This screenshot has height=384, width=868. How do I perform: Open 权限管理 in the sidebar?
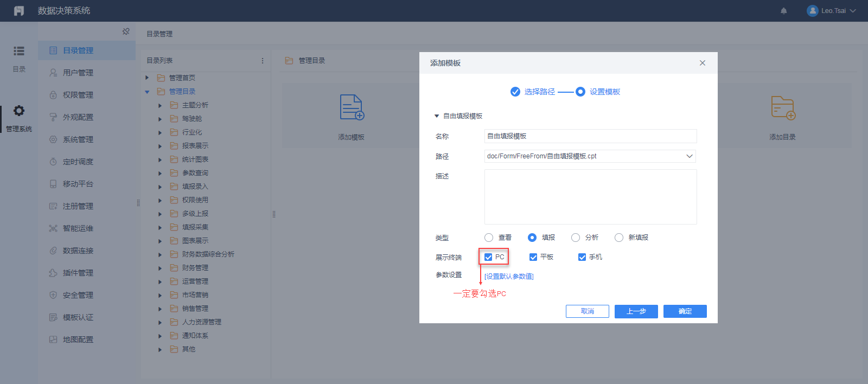(x=87, y=95)
